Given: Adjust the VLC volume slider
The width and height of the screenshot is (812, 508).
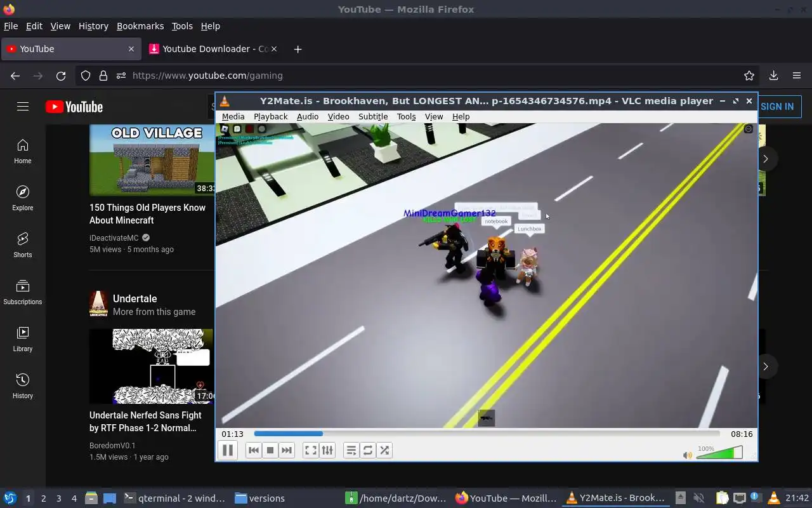Looking at the screenshot, I should [x=719, y=453].
